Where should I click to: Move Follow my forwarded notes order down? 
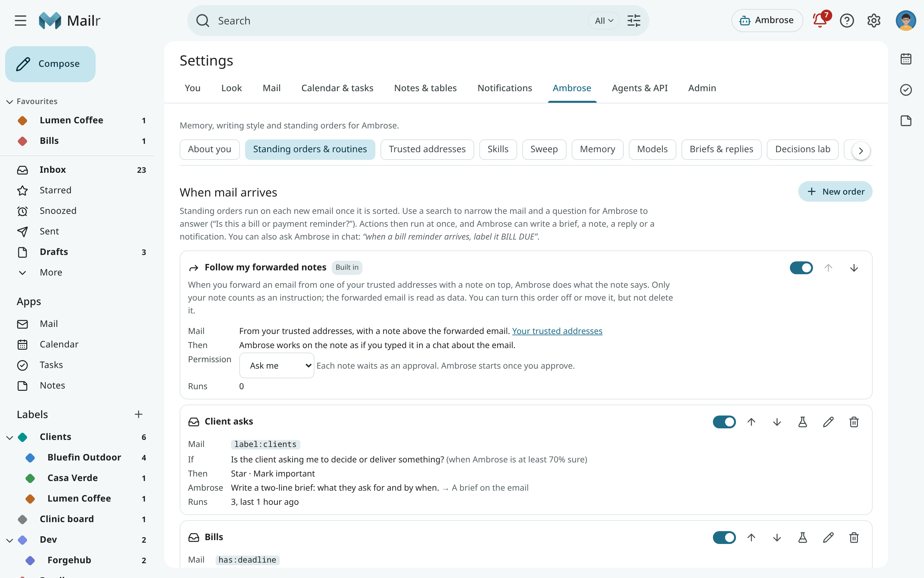854,268
